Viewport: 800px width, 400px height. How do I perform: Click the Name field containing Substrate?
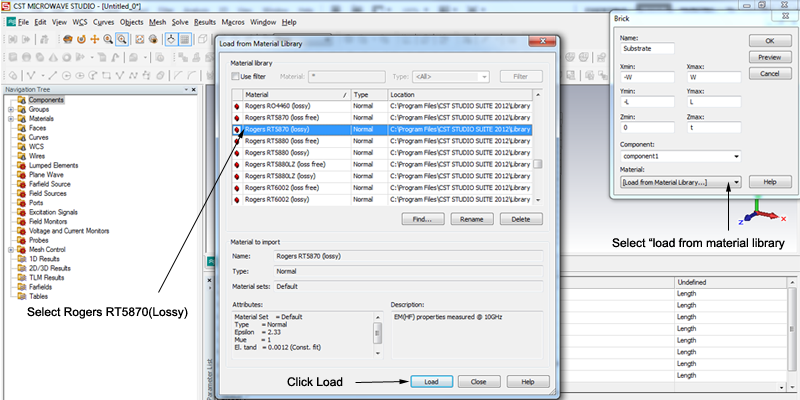(x=647, y=48)
